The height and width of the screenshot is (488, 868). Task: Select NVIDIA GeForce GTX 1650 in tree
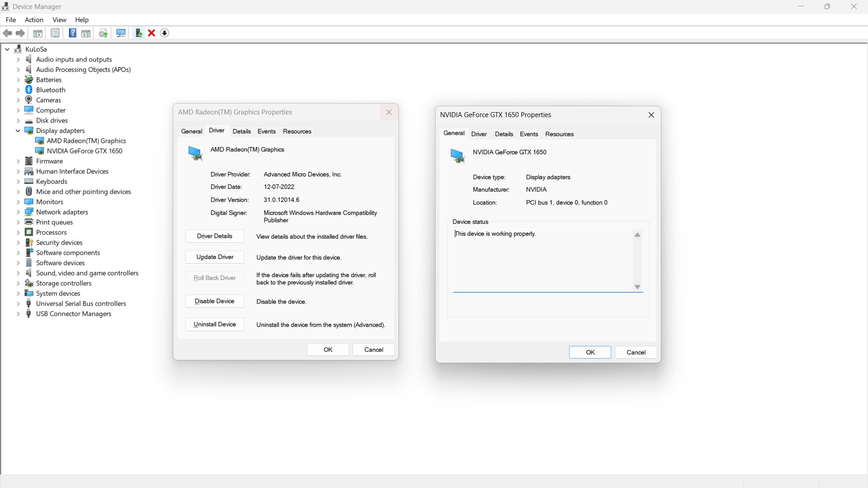click(x=85, y=151)
